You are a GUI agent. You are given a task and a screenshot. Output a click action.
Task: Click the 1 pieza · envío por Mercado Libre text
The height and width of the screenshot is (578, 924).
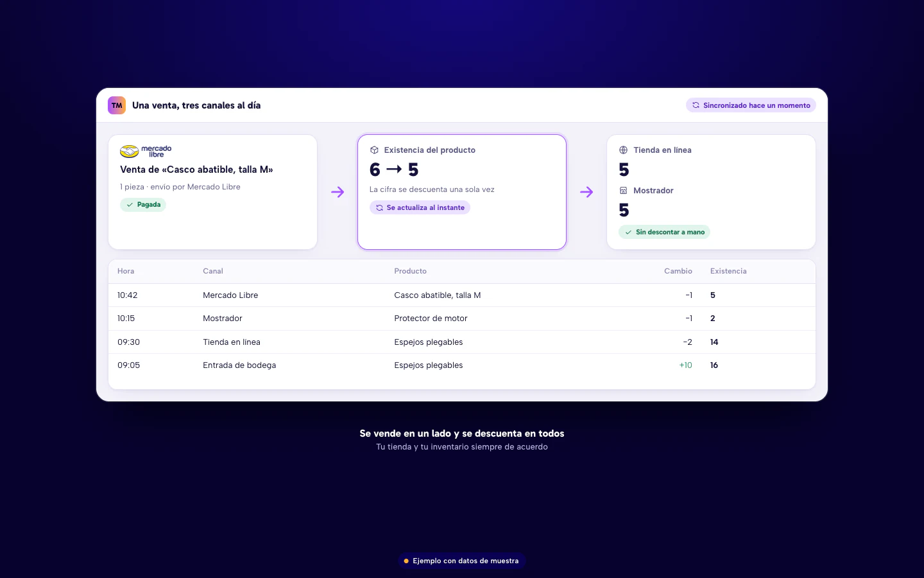[180, 187]
